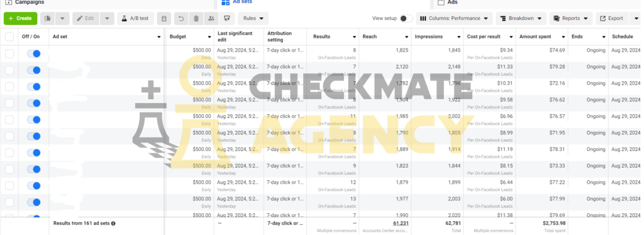Open the Cost per result column header arrow

tap(511, 37)
